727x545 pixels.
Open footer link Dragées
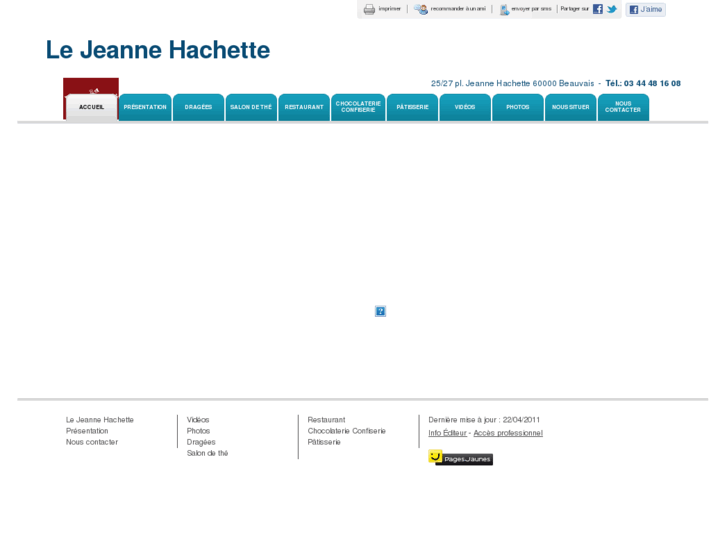pos(201,442)
